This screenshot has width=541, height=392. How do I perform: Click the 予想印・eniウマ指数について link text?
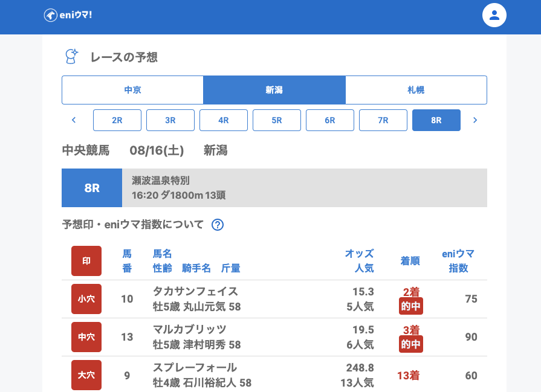[133, 225]
